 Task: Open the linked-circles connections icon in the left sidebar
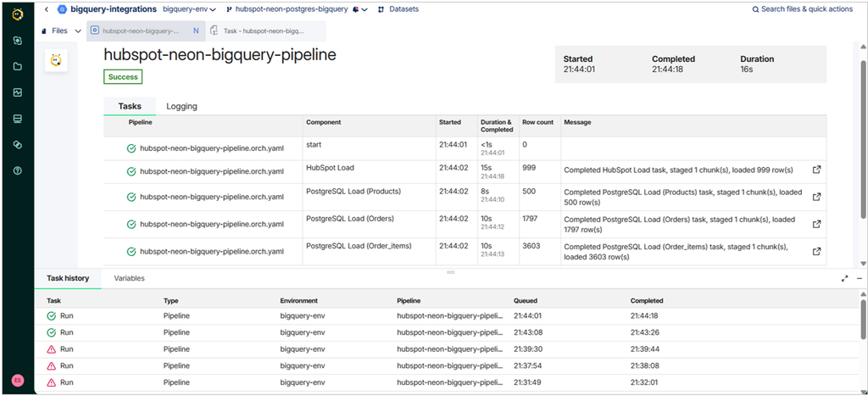point(17,144)
